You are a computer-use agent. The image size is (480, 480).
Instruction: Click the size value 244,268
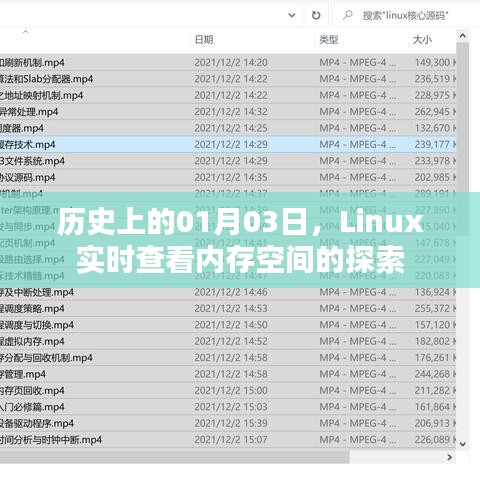tap(432, 374)
